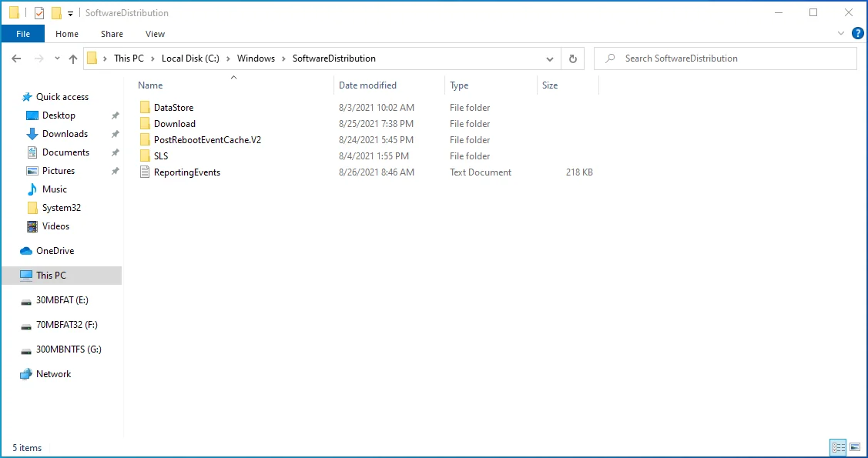Click the 8/3/2021 10:02 AM date

[x=377, y=107]
